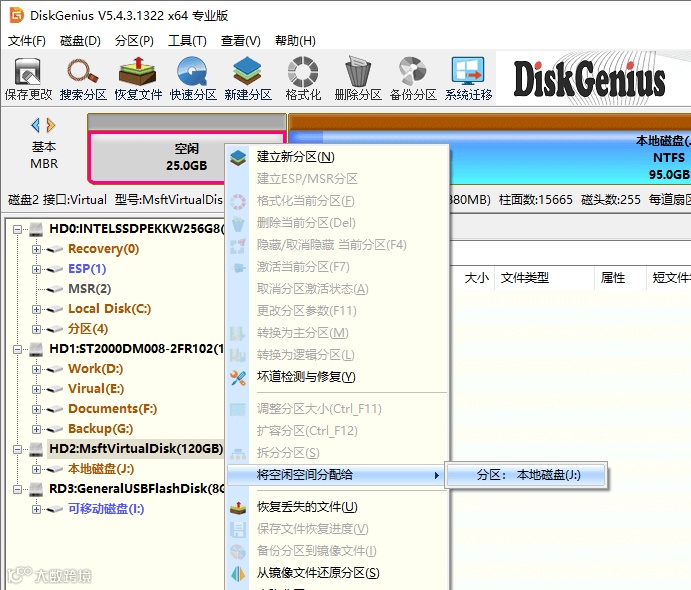Click RD3 USB disk icon in tree

[x=36, y=489]
